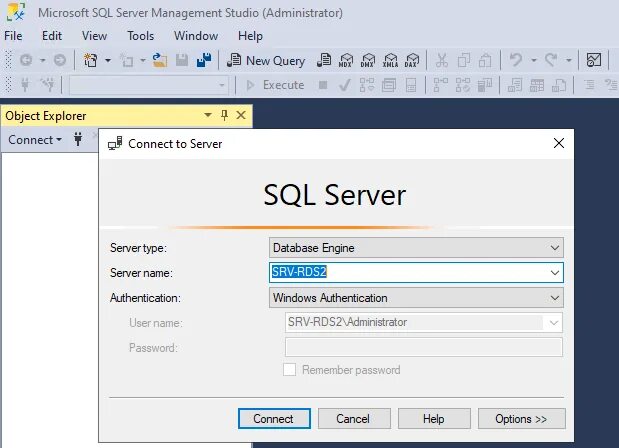Click the plug icon in Object Explorer
Screen dimensions: 619x448
click(78, 139)
